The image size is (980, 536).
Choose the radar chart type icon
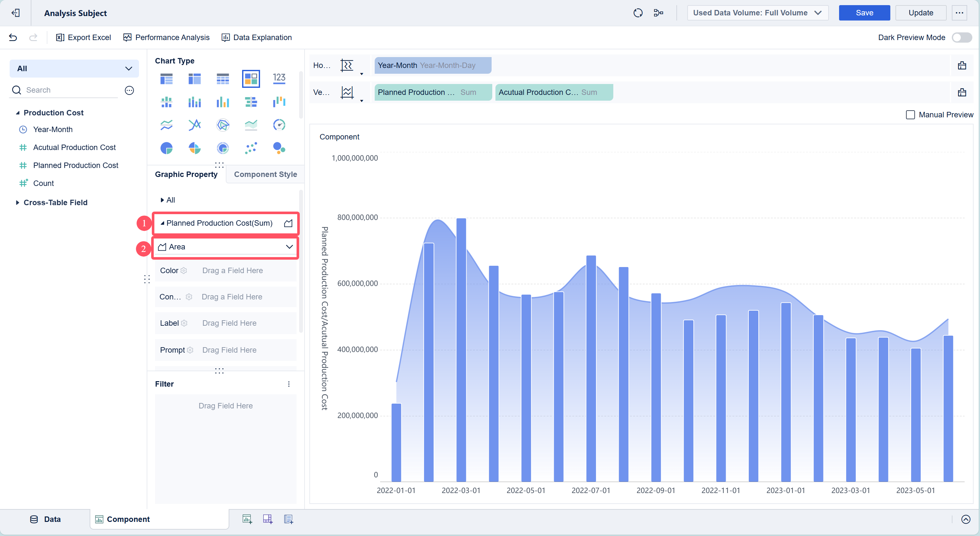[x=223, y=125]
